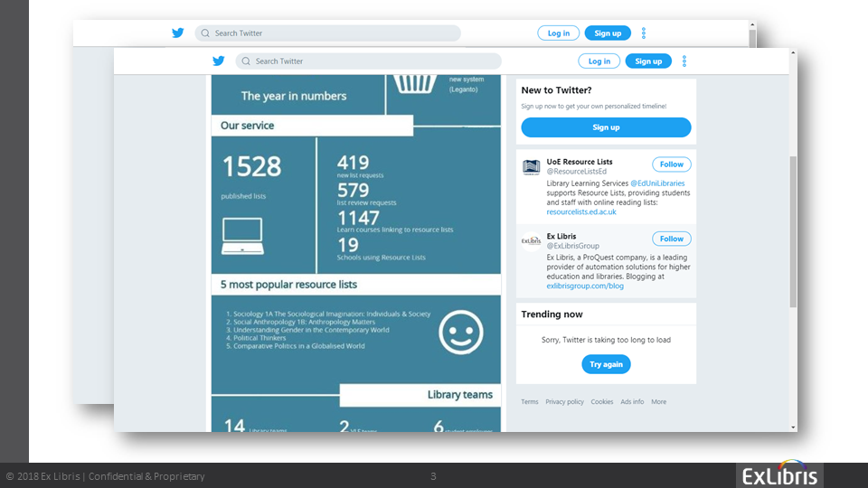
Task: Click the laptop icon under published lists
Action: (242, 236)
